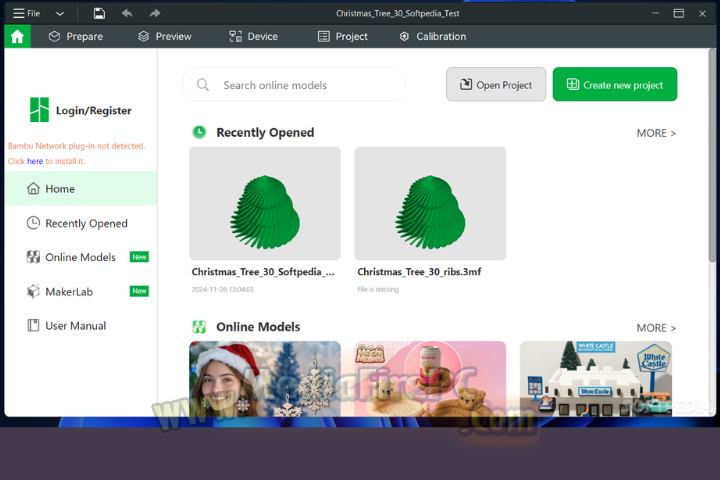Click MORE > next to Recently Opened
This screenshot has width=720, height=480.
click(x=656, y=133)
